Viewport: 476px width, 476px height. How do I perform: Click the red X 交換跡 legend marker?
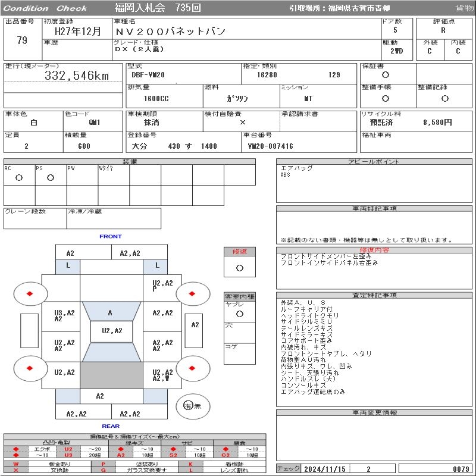coord(16,470)
